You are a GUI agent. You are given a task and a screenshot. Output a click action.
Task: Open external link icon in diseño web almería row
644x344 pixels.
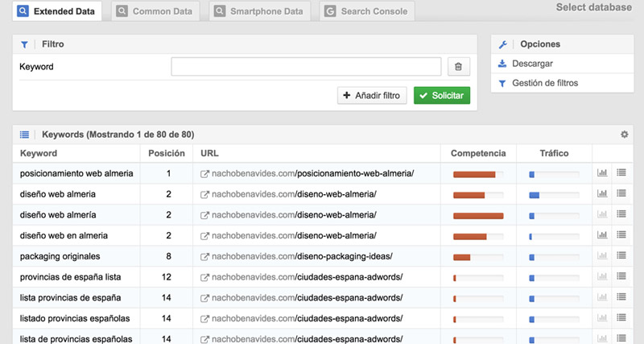[x=204, y=215]
